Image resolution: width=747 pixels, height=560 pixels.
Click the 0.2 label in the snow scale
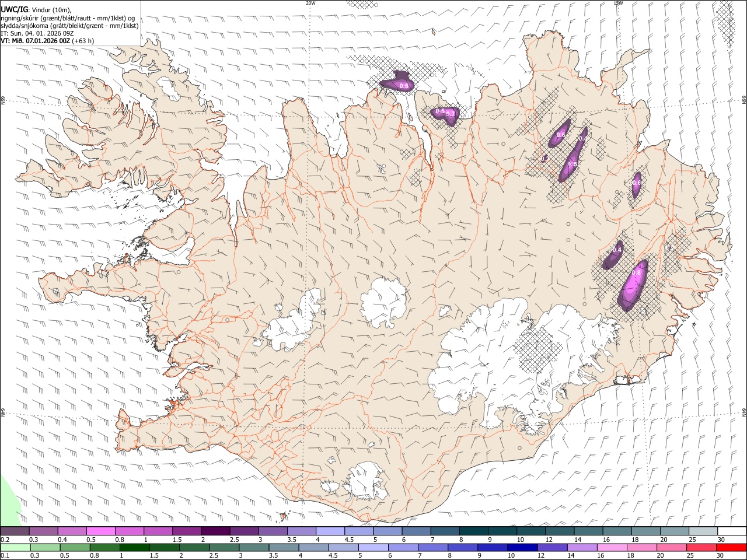tap(5, 540)
